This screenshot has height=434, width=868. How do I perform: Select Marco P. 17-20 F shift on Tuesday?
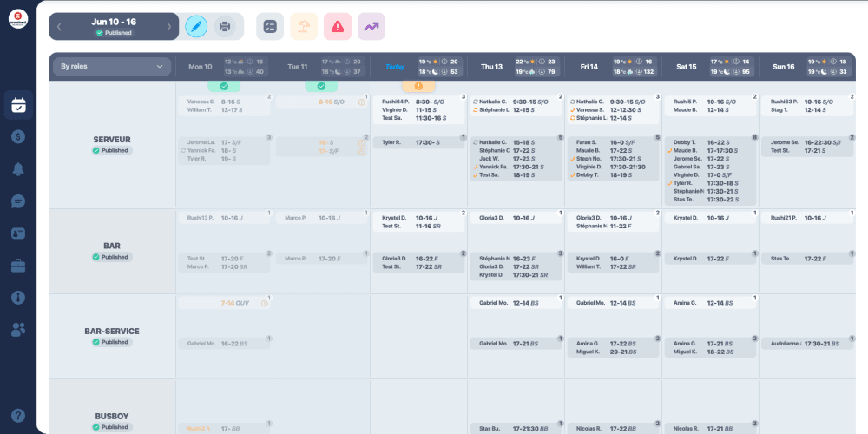[x=321, y=259]
